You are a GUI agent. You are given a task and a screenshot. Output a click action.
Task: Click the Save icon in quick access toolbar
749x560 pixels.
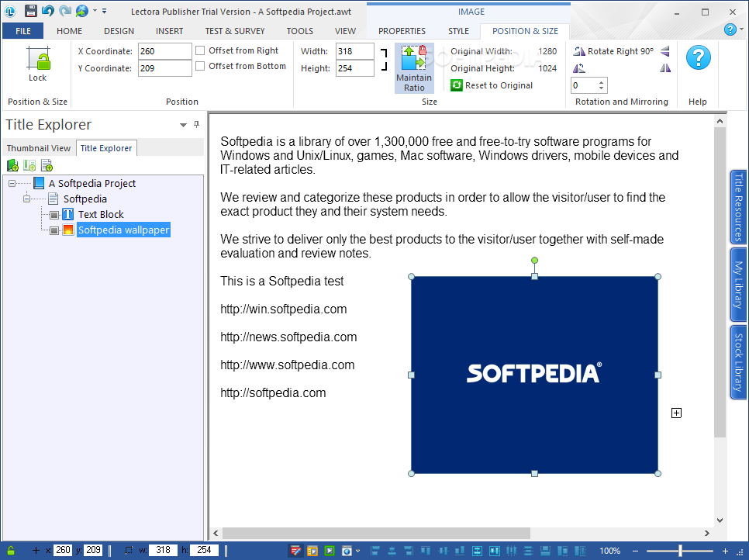(30, 11)
